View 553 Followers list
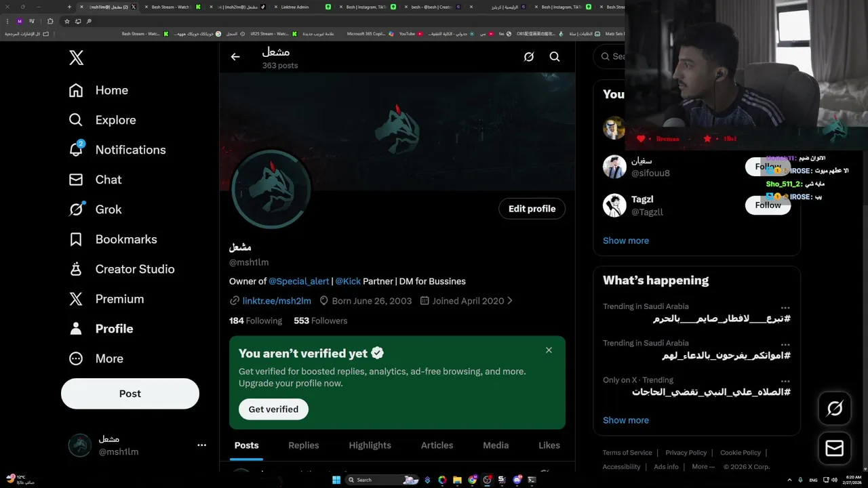This screenshot has width=868, height=488. click(x=320, y=321)
